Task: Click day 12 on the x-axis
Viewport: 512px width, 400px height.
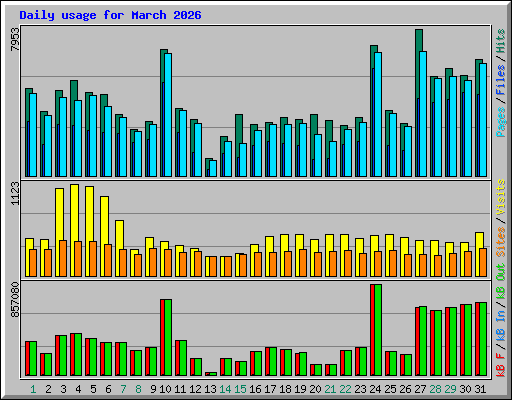Action: coord(195,389)
